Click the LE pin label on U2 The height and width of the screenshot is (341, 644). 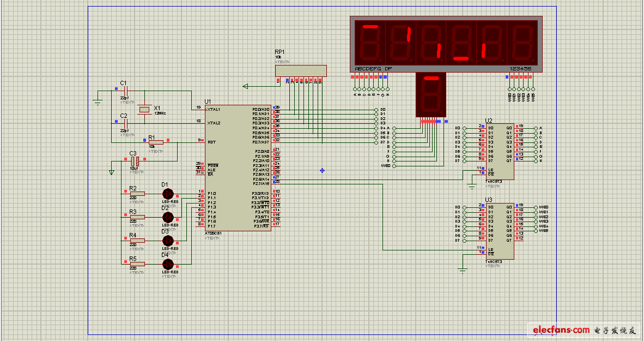coord(491,170)
